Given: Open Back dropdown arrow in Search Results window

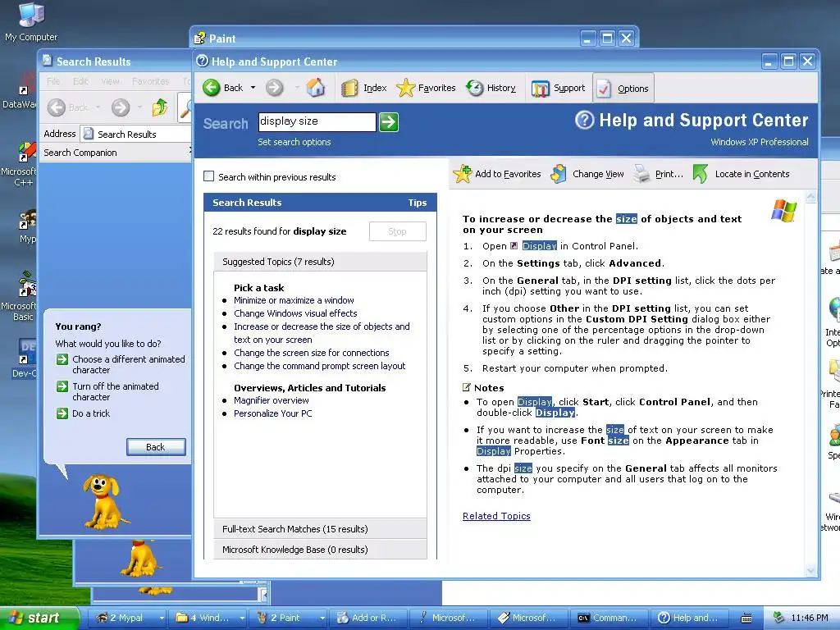Looking at the screenshot, I should tap(98, 107).
